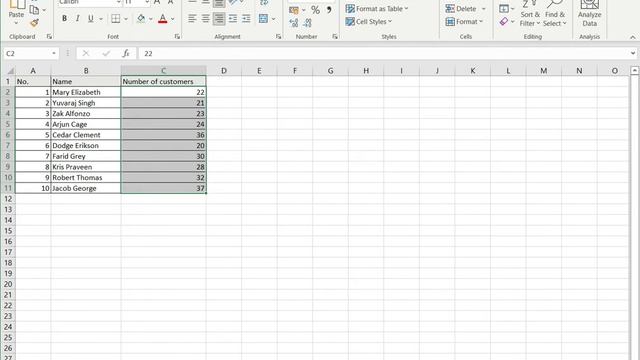The image size is (640, 360).
Task: Click Insert Function fx icon
Action: [126, 53]
